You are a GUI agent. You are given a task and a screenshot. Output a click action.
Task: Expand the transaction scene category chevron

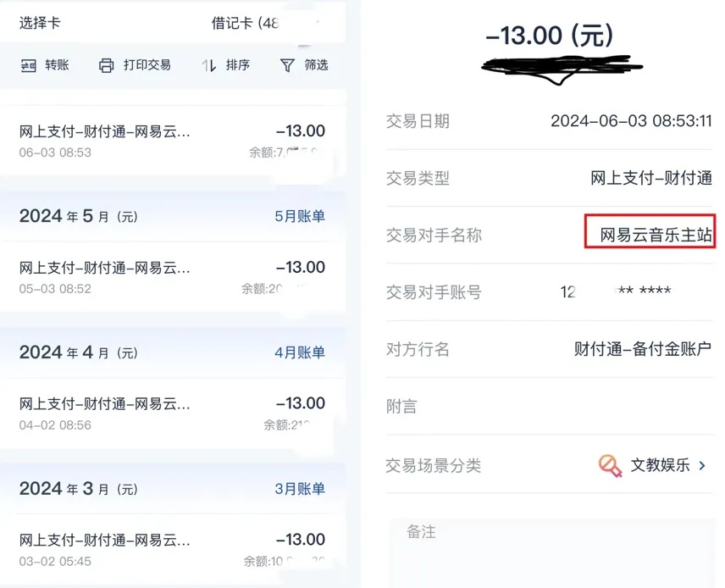click(702, 465)
